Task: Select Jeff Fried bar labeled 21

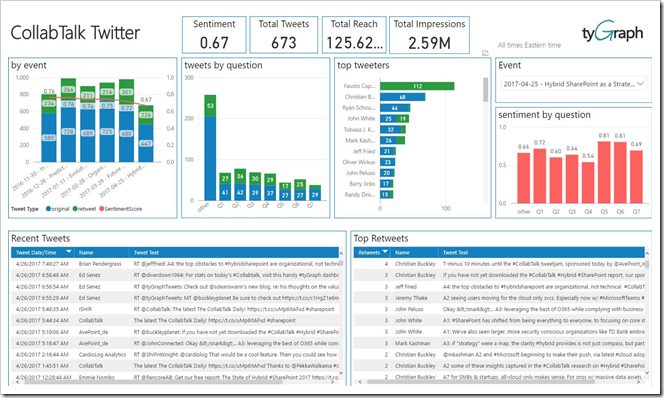Action: tap(388, 151)
